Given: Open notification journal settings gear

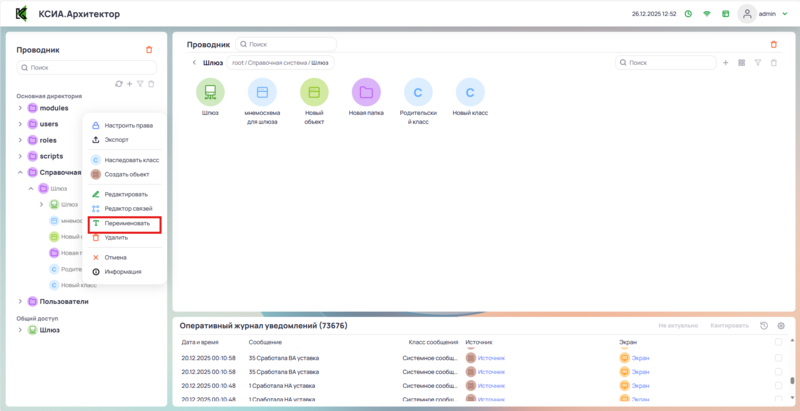Looking at the screenshot, I should pos(781,326).
